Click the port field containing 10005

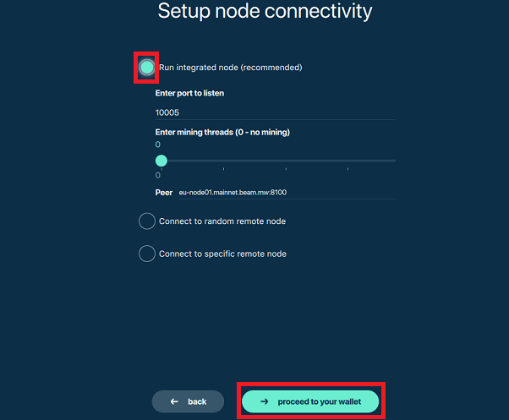point(276,113)
